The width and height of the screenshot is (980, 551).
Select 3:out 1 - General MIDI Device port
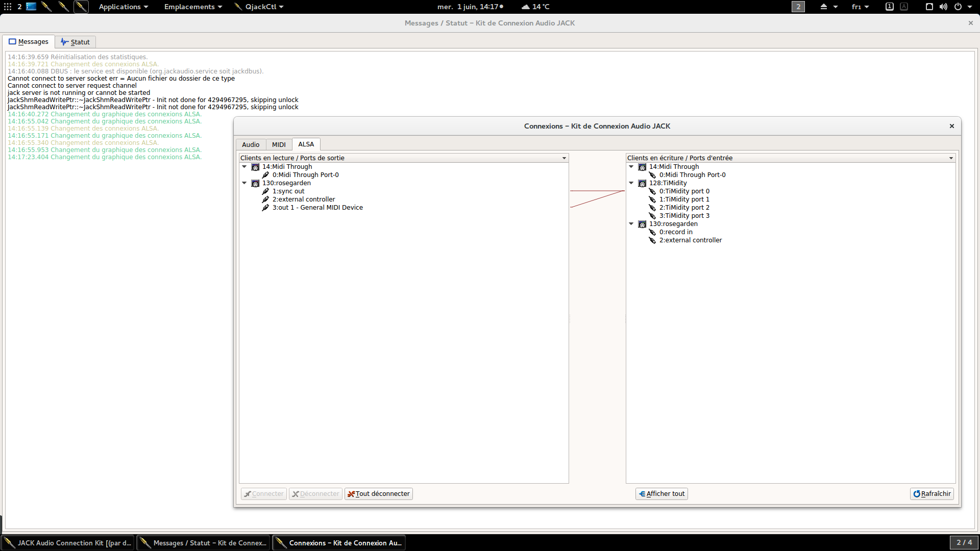pos(317,208)
